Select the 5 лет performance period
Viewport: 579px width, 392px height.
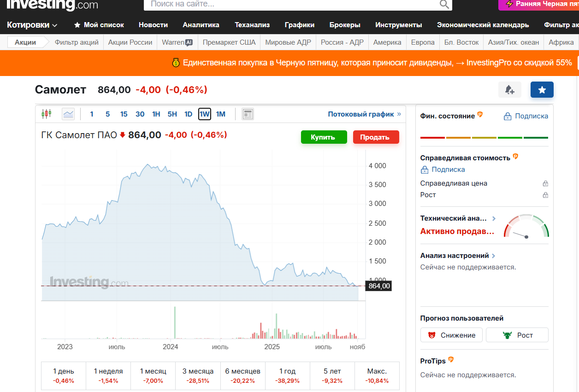332,376
